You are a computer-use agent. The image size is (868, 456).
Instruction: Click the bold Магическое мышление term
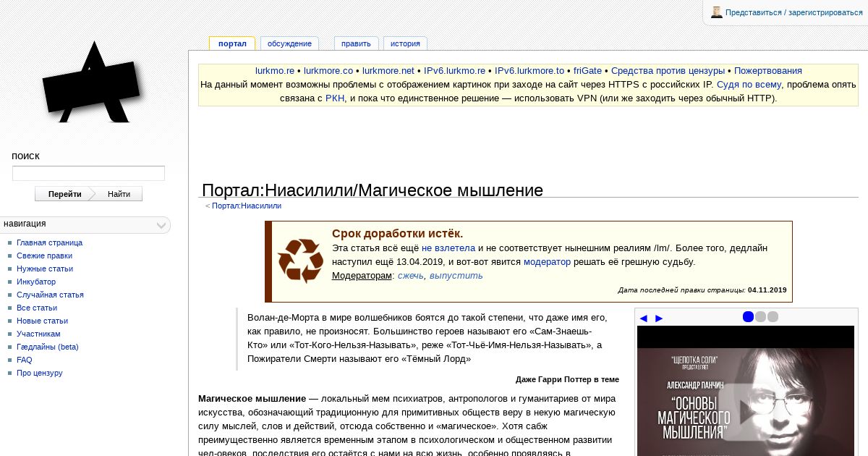252,399
